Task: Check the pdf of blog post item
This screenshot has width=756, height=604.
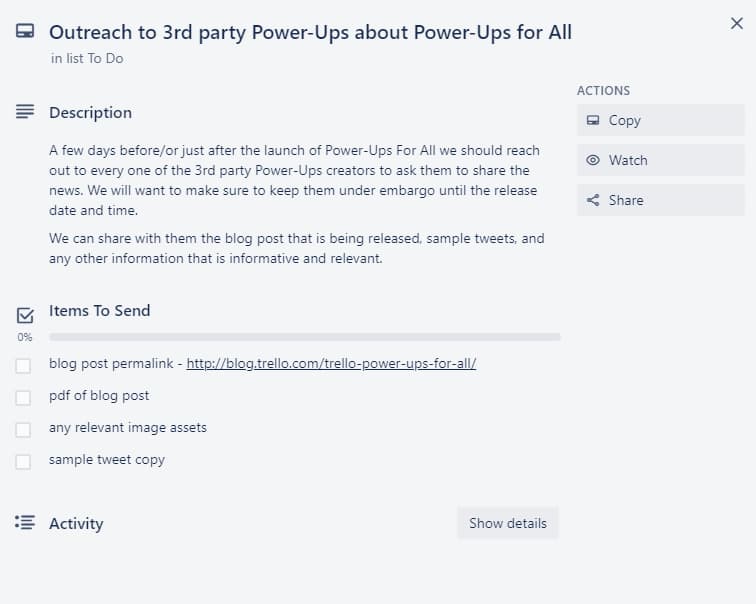Action: 23,398
